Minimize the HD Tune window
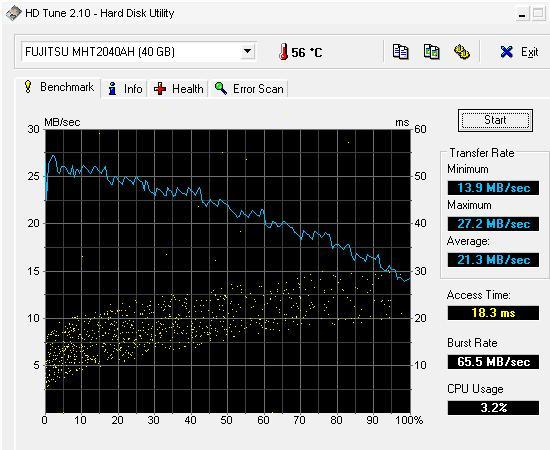 pyautogui.click(x=522, y=15)
